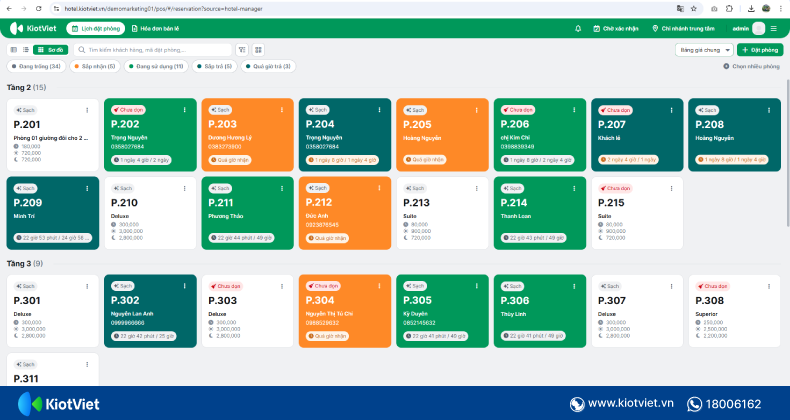The image size is (790, 420).
Task: Toggle the Chưa dọn status on P.303
Action: pyautogui.click(x=226, y=286)
